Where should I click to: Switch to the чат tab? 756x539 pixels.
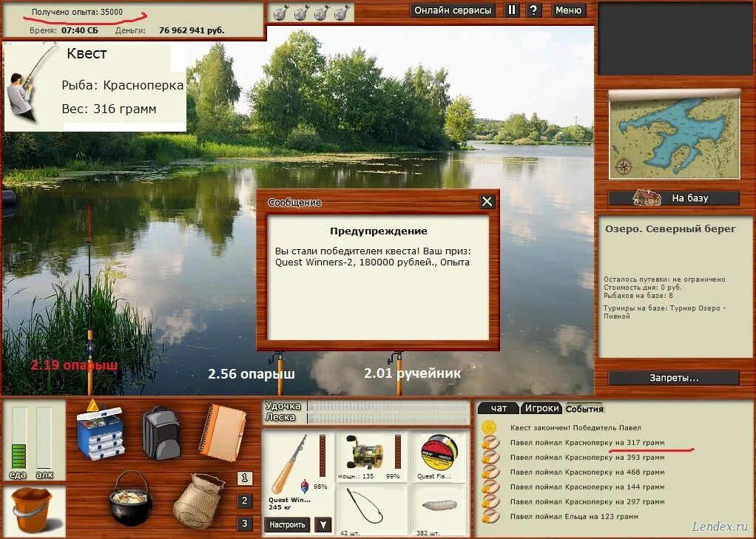tap(498, 408)
